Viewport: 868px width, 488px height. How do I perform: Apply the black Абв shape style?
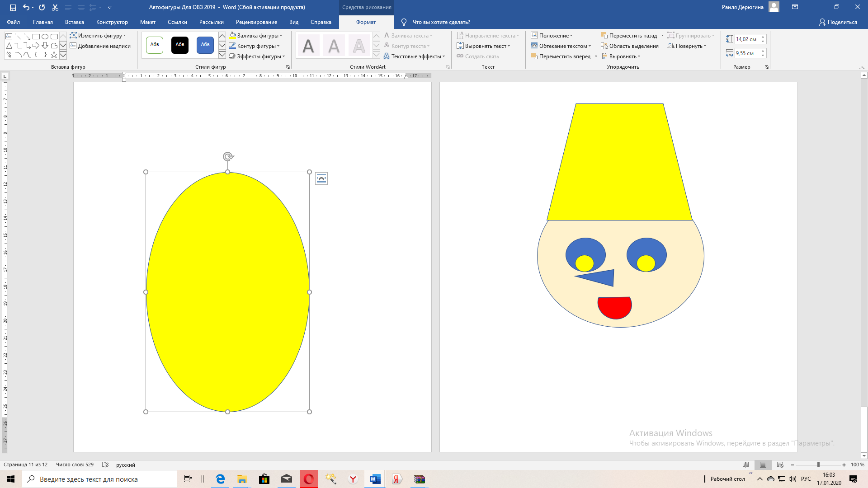coord(180,45)
